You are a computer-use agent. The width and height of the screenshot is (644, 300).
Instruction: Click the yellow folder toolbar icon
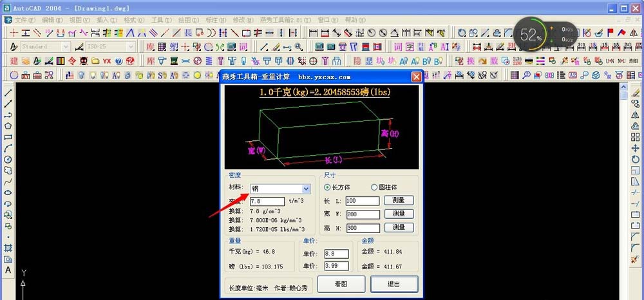click(x=95, y=61)
